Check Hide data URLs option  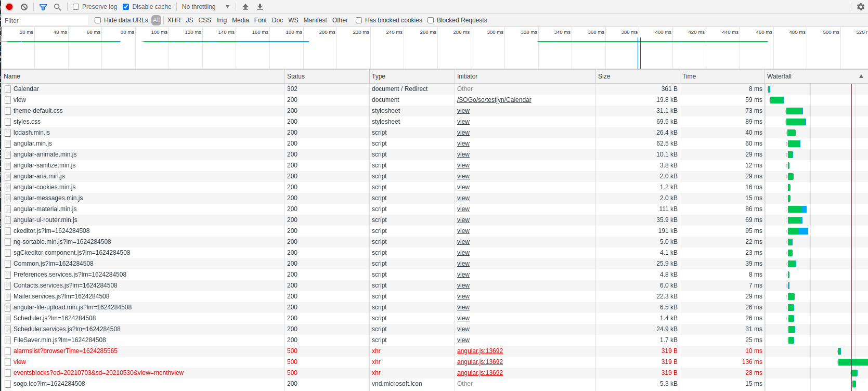coord(98,20)
